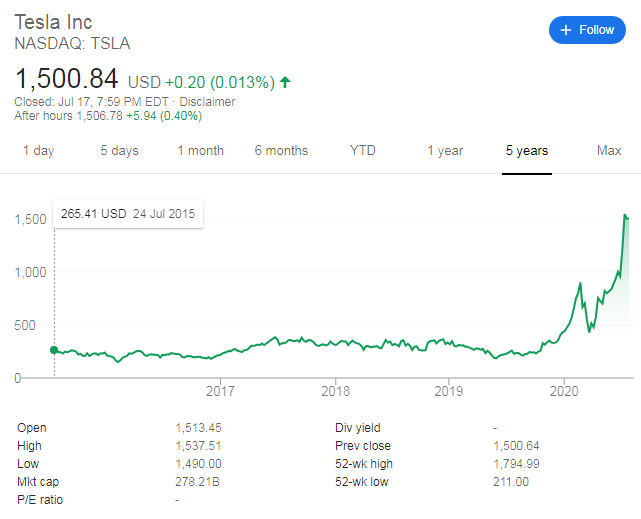
Task: Show the 1 month chart range
Action: (200, 150)
